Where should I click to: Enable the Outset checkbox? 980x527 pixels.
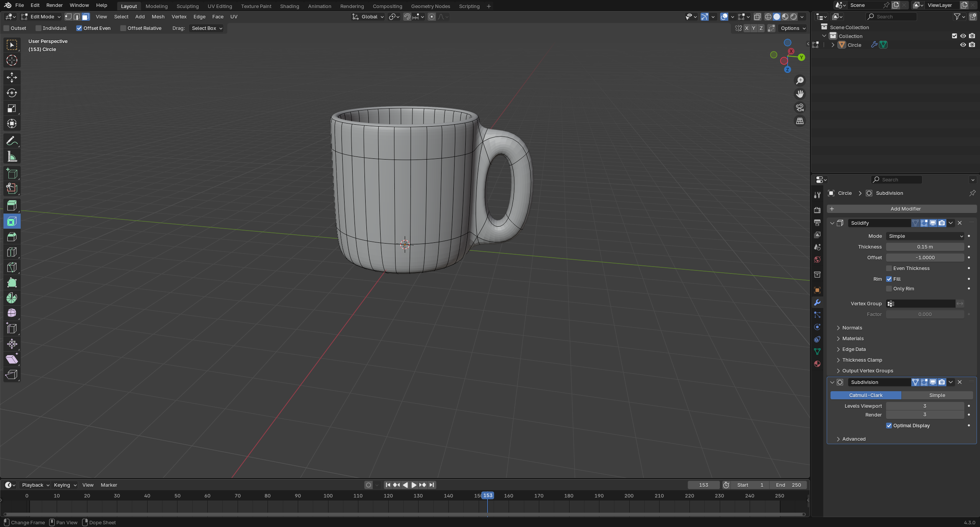click(6, 28)
